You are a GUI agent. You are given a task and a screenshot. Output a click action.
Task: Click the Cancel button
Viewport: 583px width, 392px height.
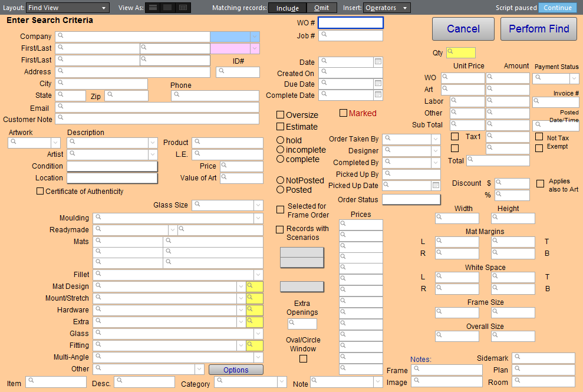pos(463,29)
